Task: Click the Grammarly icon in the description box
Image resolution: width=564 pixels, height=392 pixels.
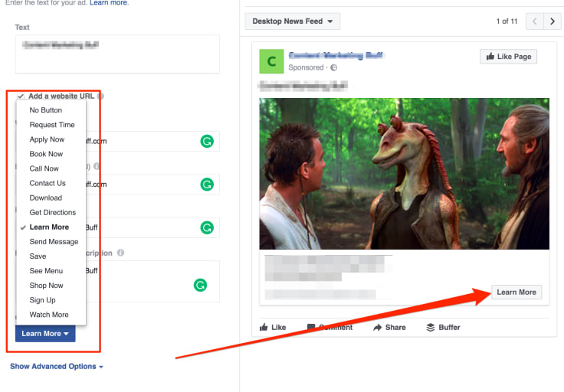Action: 200,285
